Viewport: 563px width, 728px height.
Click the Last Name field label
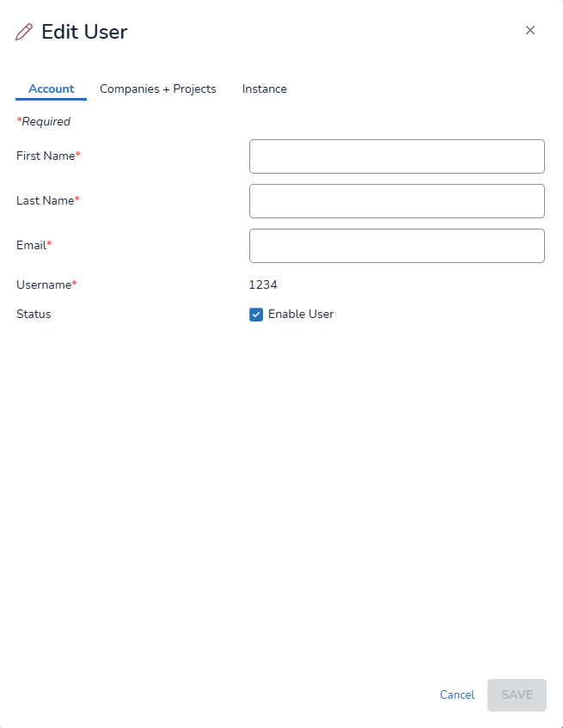(x=46, y=200)
